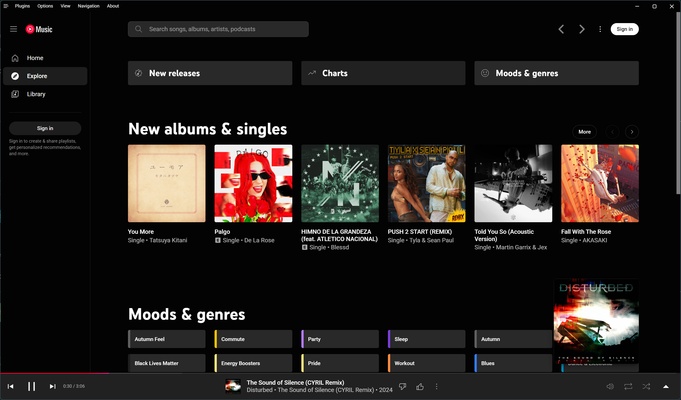The image size is (681, 400).
Task: Open Library in the sidebar
Action: point(45,94)
